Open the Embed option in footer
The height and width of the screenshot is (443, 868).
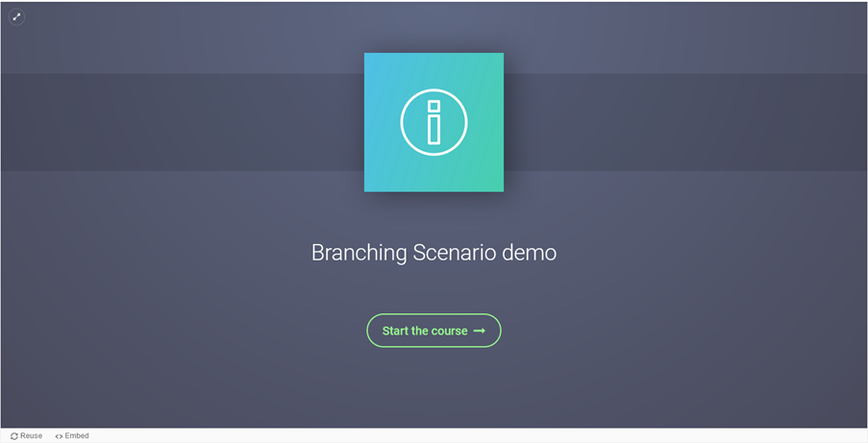point(72,436)
